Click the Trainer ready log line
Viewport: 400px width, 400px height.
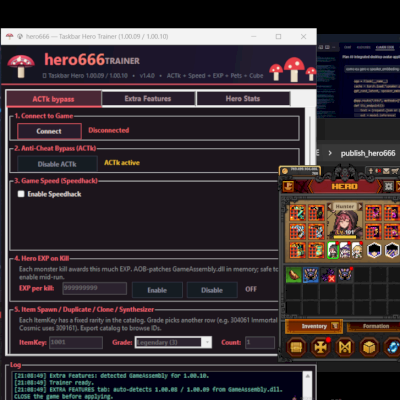click(x=54, y=383)
